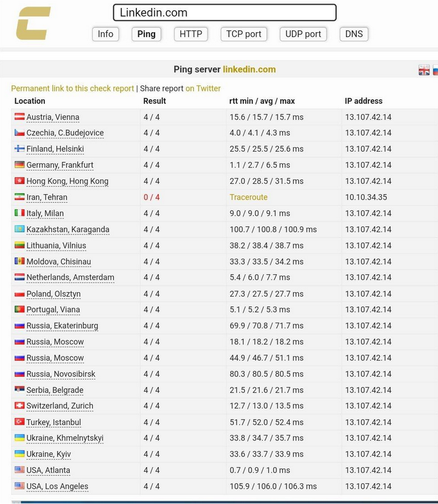
Task: Switch to English language flag
Action: point(424,70)
